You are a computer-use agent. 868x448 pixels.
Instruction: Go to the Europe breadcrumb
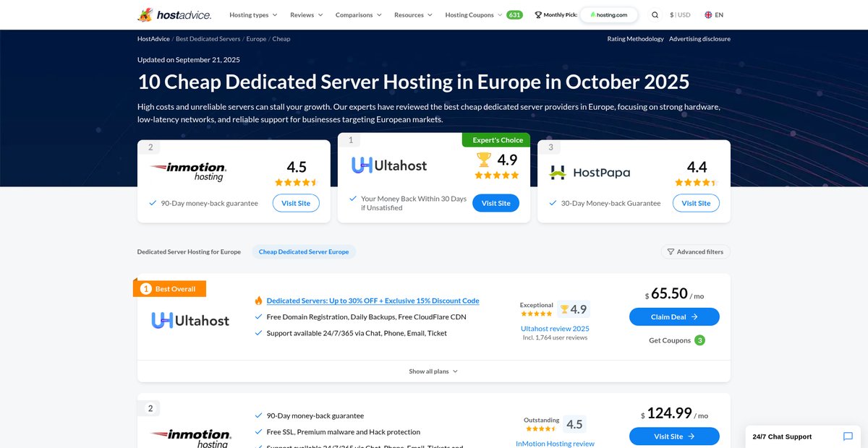[256, 39]
